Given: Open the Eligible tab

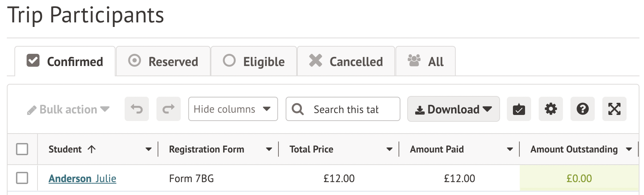Looking at the screenshot, I should click(x=254, y=61).
